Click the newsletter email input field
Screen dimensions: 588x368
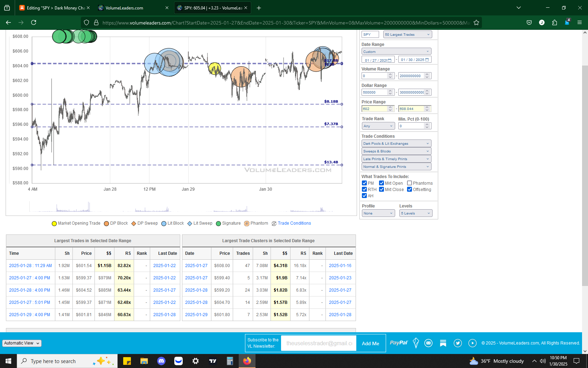tap(319, 343)
